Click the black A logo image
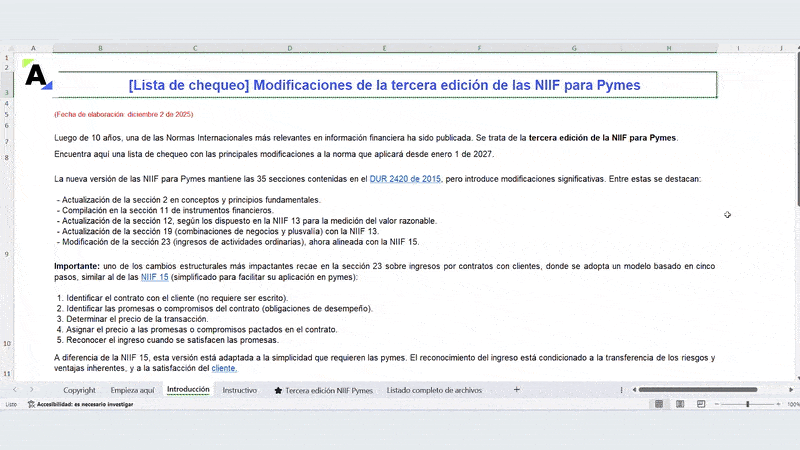The image size is (800, 450). coord(36,76)
